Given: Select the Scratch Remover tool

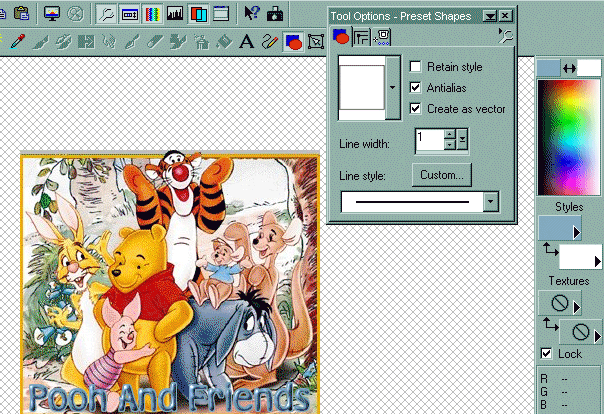Looking at the screenshot, I should [x=132, y=42].
